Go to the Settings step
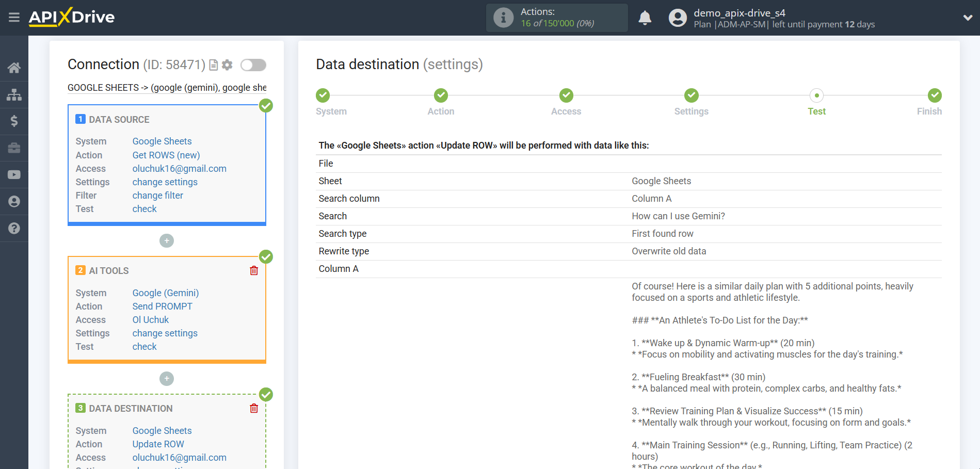The height and width of the screenshot is (469, 980). point(691,96)
